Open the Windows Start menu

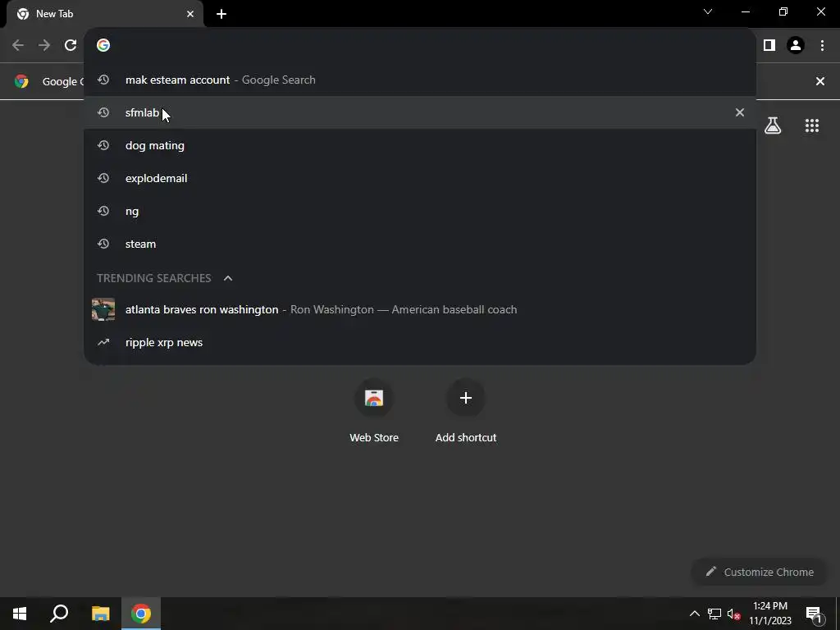coord(20,614)
